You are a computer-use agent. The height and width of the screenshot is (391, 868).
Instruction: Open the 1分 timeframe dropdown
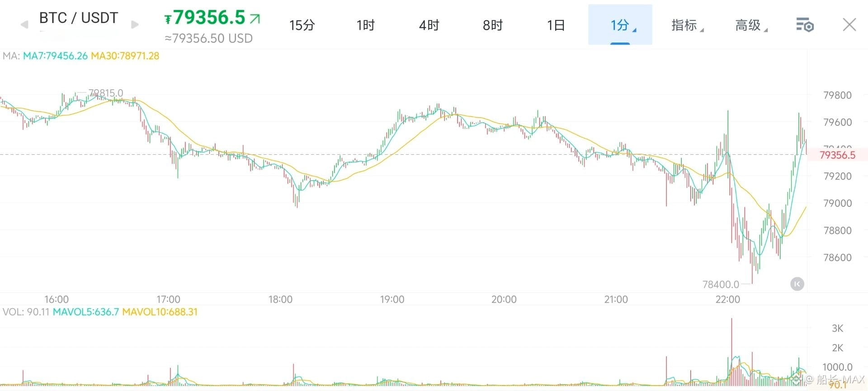tap(620, 25)
